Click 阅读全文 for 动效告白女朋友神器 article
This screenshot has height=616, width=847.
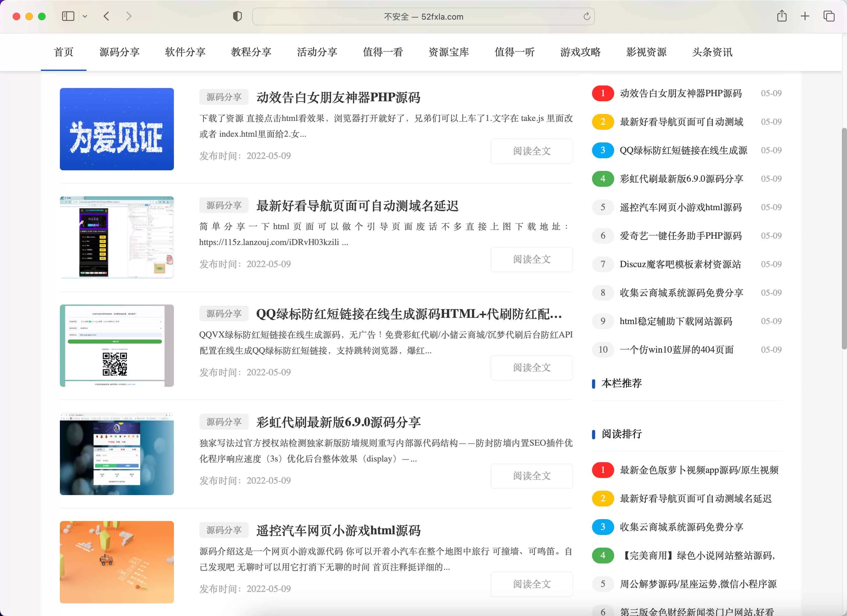pyautogui.click(x=532, y=151)
